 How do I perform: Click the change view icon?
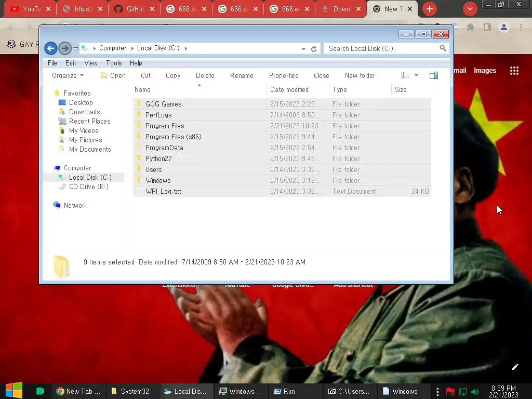[x=405, y=75]
